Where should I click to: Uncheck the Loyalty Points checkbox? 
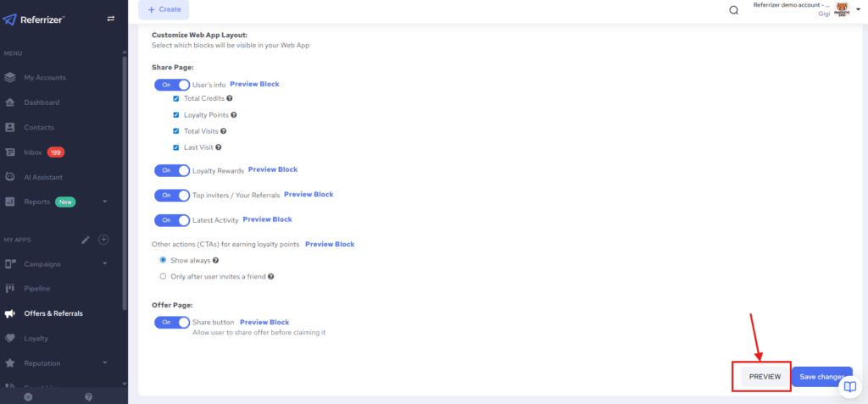(x=176, y=115)
